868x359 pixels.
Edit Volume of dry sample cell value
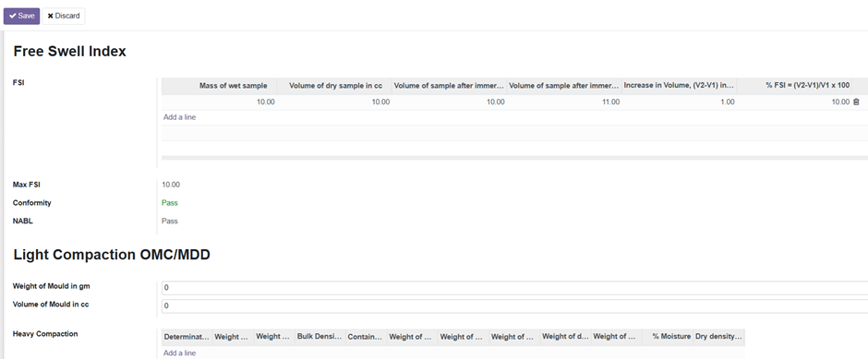coord(333,102)
